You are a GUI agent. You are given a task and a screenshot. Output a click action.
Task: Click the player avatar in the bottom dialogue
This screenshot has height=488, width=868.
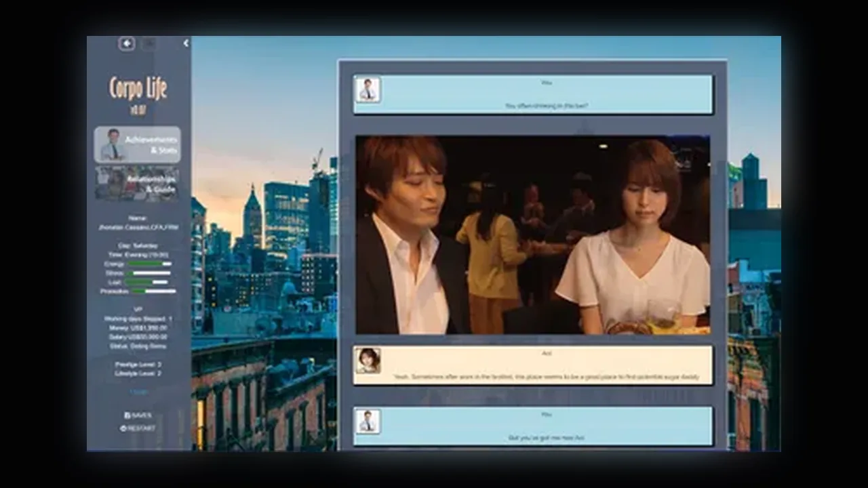[x=368, y=422]
